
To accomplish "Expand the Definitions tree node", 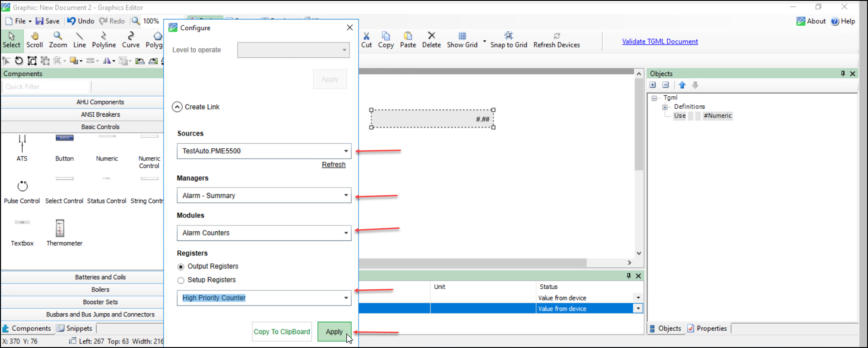I will point(665,107).
